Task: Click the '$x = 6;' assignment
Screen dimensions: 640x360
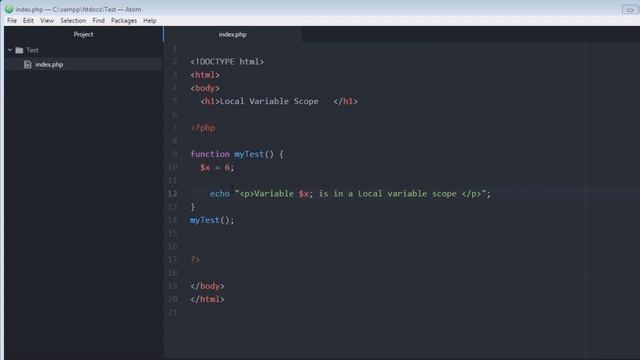Action: click(x=217, y=167)
